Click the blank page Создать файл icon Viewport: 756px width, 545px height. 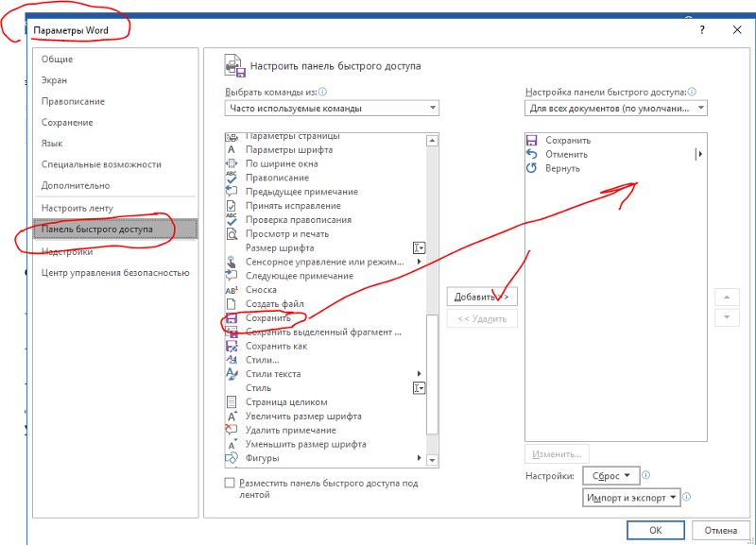pyautogui.click(x=232, y=304)
